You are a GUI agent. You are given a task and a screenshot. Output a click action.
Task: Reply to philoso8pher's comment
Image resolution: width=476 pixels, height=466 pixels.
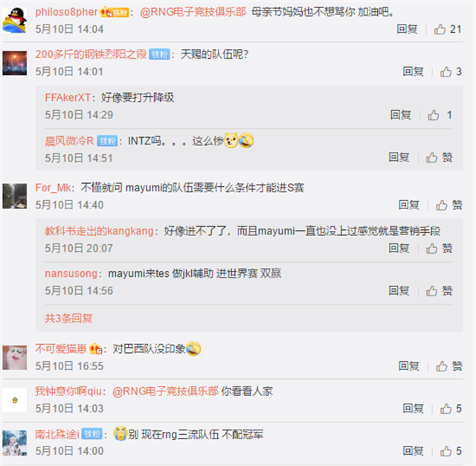tap(407, 30)
